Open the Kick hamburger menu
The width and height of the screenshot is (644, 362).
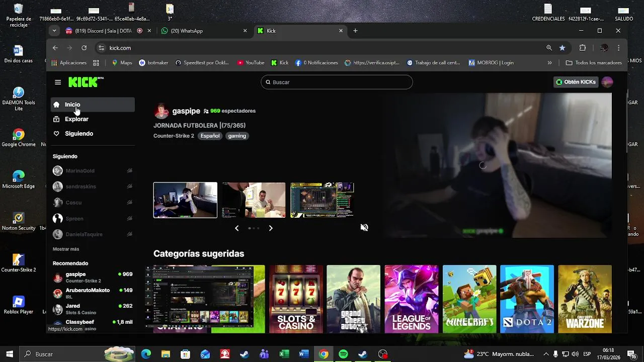tap(58, 82)
